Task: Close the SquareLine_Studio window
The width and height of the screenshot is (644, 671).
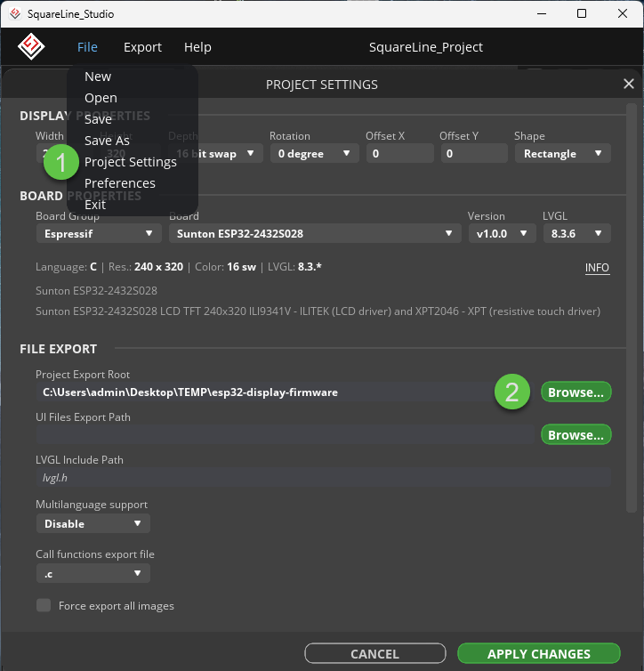Action: tap(622, 13)
